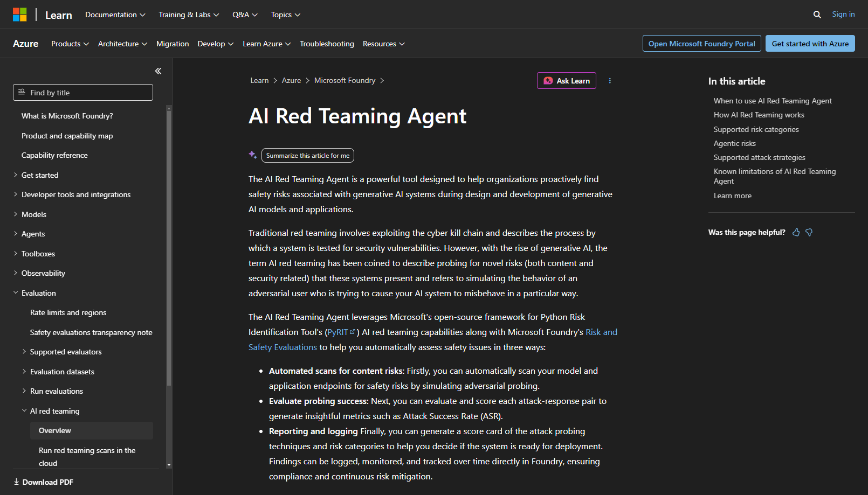Collapse the table of contents sidebar

tap(158, 71)
